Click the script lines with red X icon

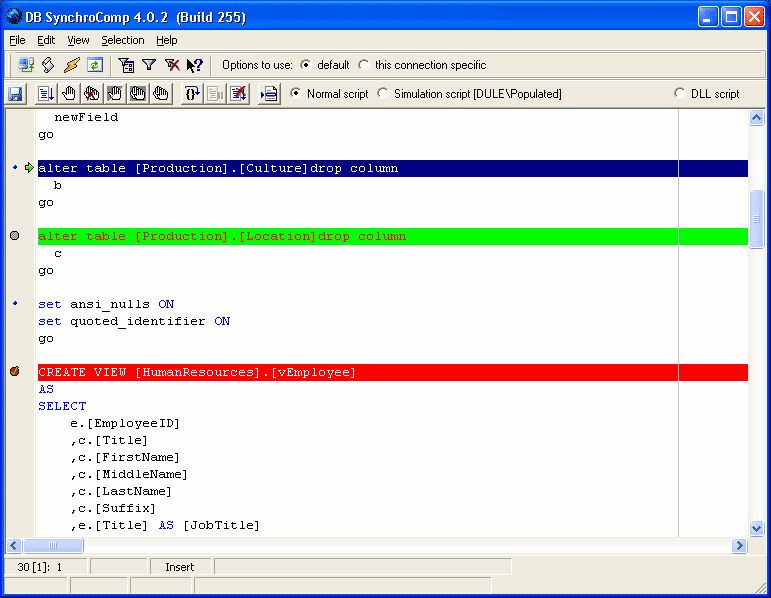click(x=238, y=93)
